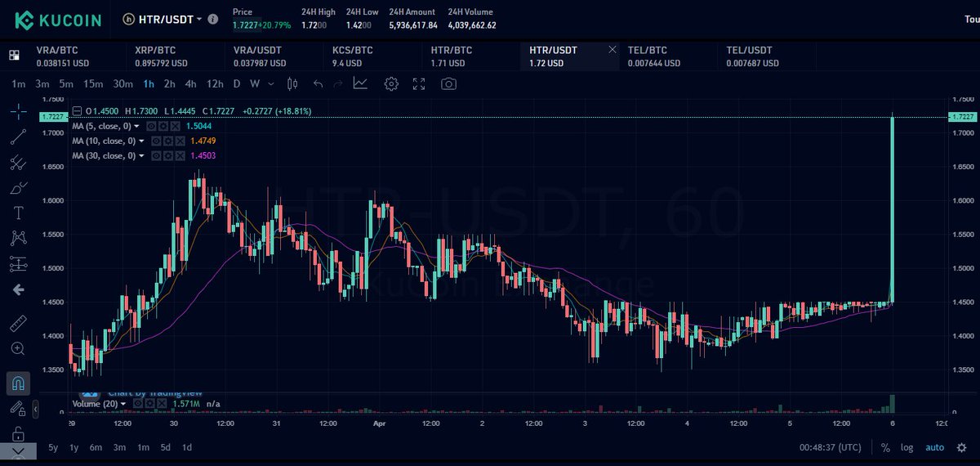The width and height of the screenshot is (980, 466).
Task: Set chart range to 5y
Action: tap(53, 447)
